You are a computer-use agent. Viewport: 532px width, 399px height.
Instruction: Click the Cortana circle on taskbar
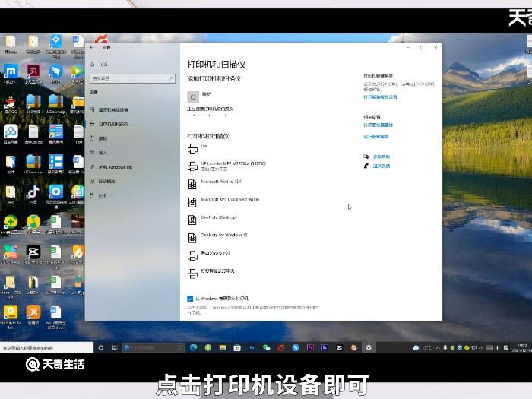[101, 348]
